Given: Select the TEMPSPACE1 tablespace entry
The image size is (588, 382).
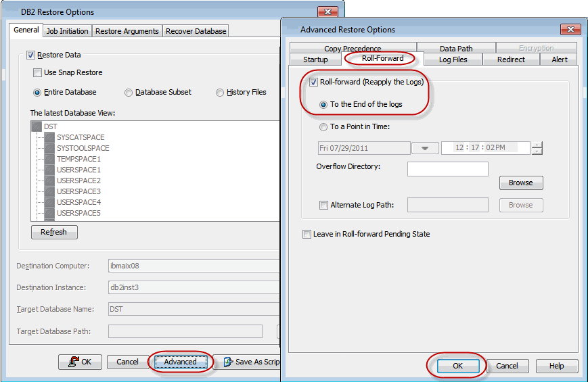Looking at the screenshot, I should (78, 159).
